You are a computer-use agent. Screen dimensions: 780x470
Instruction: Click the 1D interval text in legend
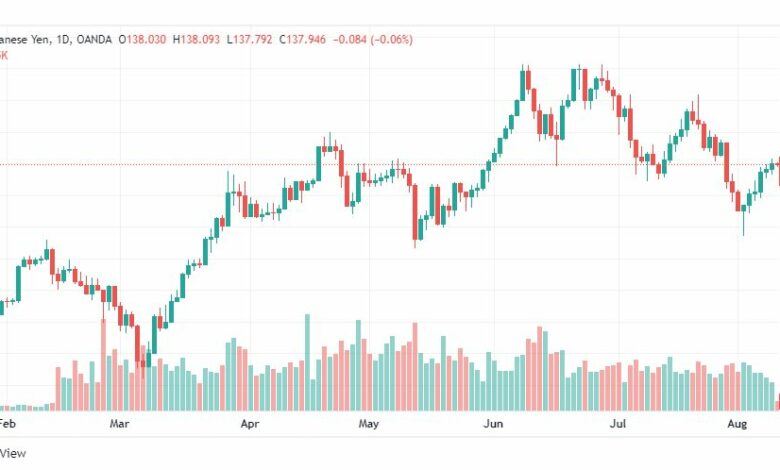pos(63,39)
